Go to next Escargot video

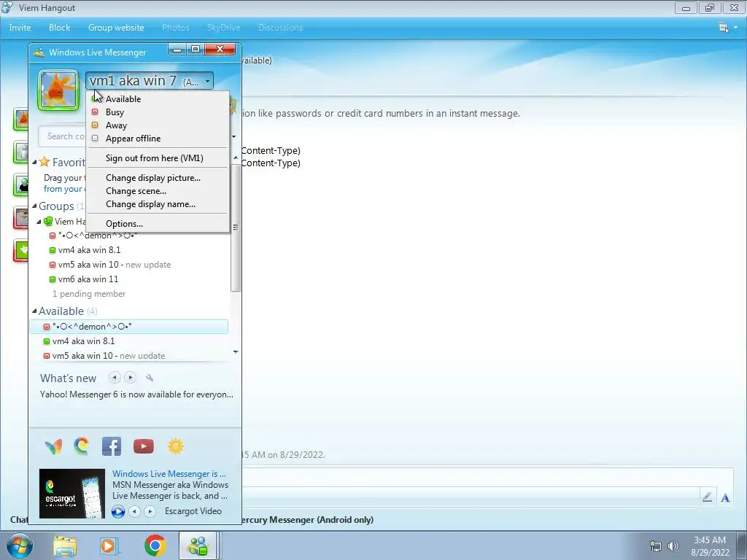[x=150, y=511]
